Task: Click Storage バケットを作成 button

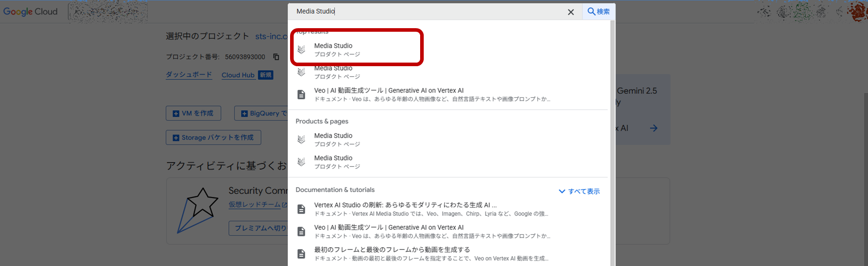Action: pos(213,137)
